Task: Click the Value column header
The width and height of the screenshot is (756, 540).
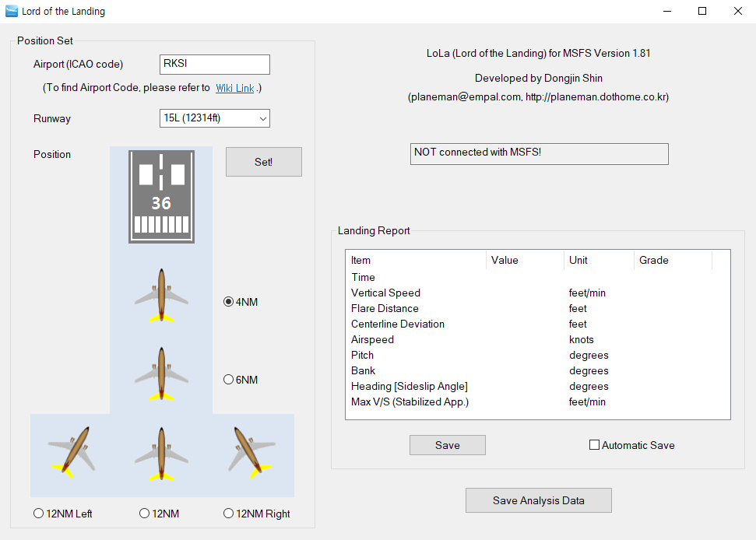Action: [525, 260]
